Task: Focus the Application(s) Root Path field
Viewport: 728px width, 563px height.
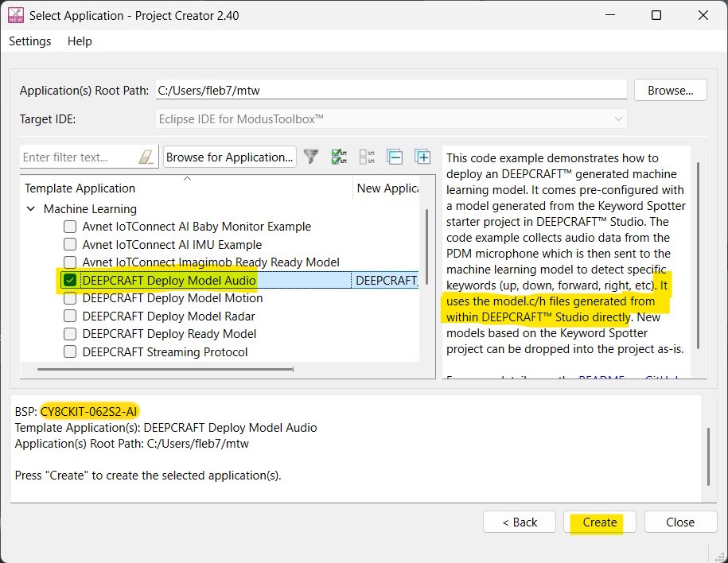Action: coord(391,90)
